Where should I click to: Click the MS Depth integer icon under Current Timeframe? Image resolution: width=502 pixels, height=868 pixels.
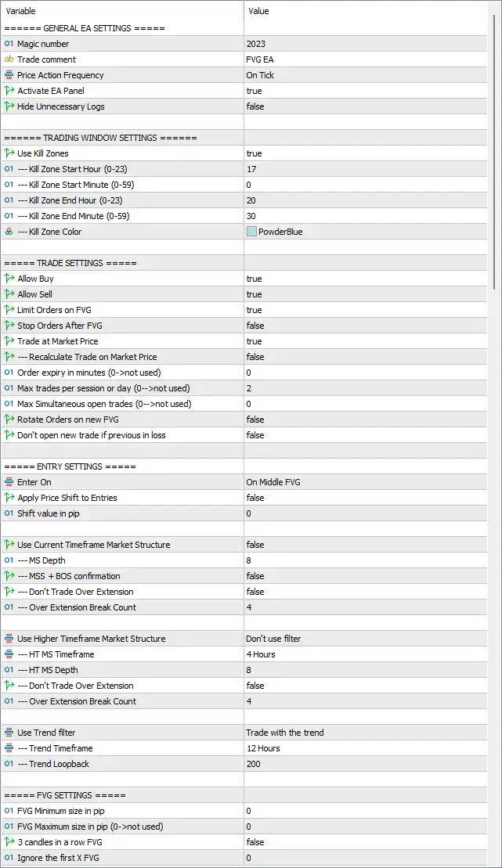[x=9, y=560]
